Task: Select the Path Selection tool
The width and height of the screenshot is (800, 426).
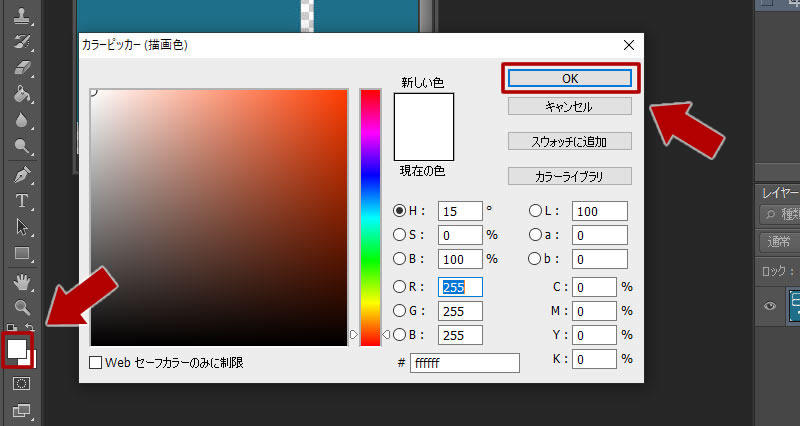Action: (21, 227)
